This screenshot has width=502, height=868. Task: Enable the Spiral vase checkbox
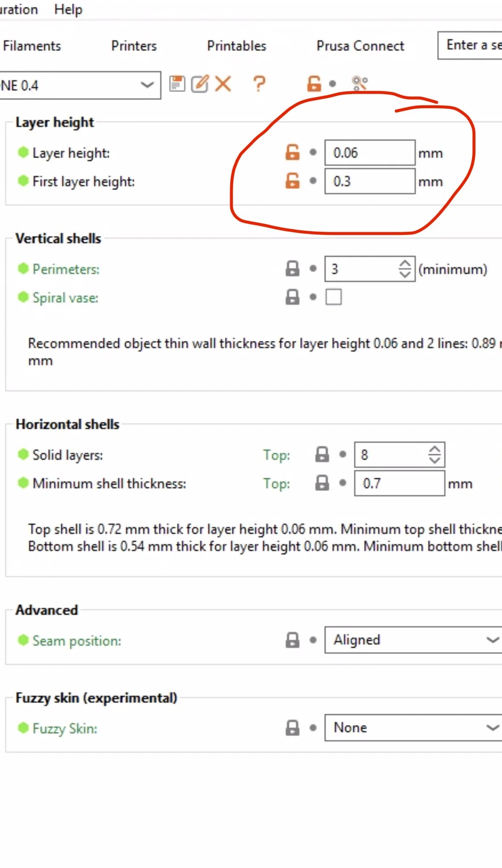333,297
